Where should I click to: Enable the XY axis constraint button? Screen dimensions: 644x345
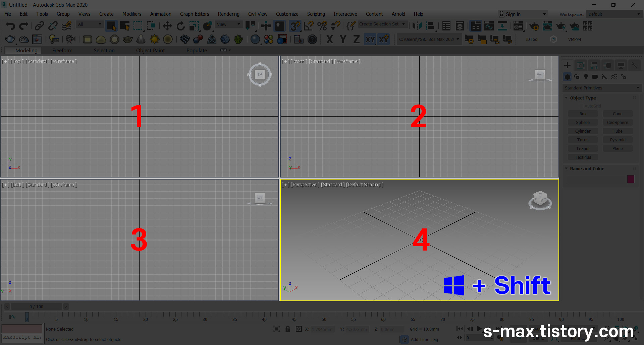(370, 40)
